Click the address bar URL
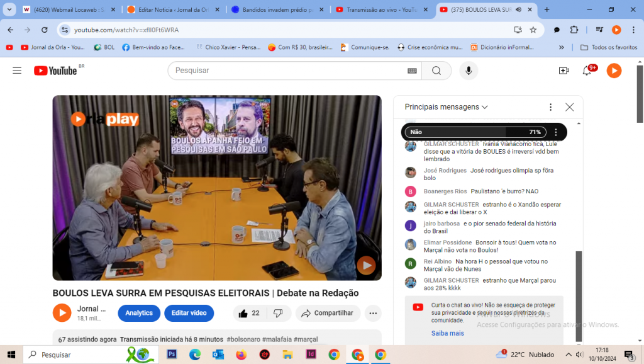The width and height of the screenshot is (644, 364). (x=126, y=30)
